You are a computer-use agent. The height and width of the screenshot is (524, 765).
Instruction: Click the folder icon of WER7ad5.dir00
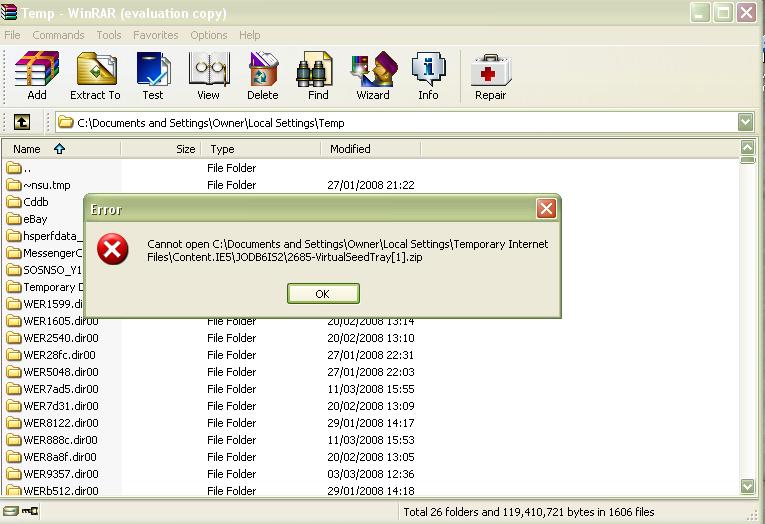point(14,389)
